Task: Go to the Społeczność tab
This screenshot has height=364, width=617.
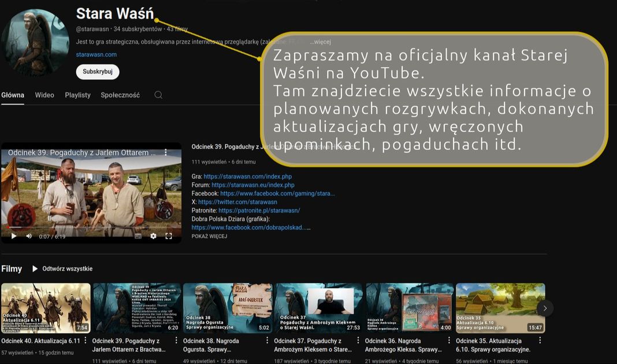Action: pos(120,95)
